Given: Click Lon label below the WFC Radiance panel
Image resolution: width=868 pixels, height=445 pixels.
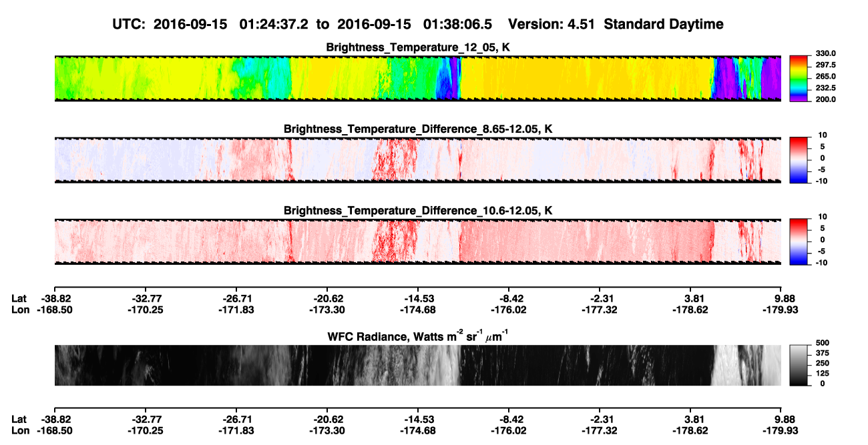Looking at the screenshot, I should 21,430.
